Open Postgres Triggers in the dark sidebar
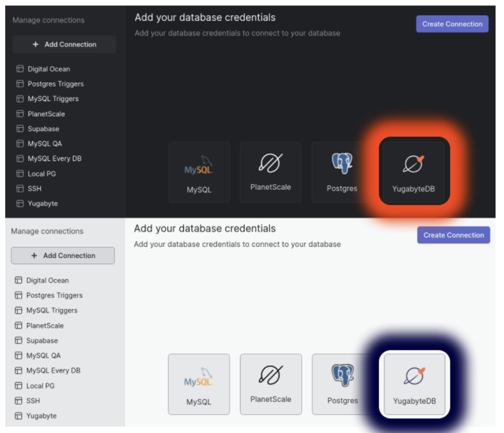The height and width of the screenshot is (433, 504). point(55,84)
